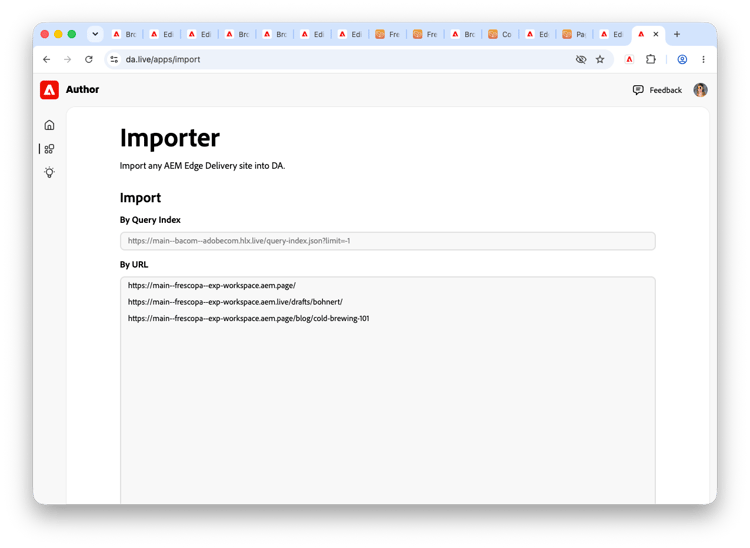Switch to the tab labeled Co
The width and height of the screenshot is (750, 548).
(500, 34)
